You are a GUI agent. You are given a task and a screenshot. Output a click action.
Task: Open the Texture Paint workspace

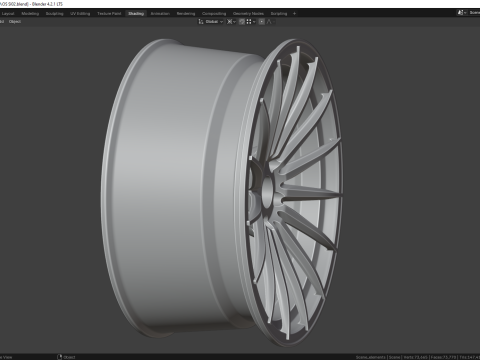[x=109, y=14]
